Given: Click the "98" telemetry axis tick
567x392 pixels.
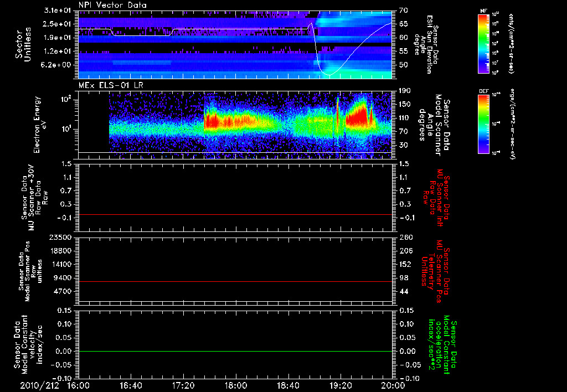Looking at the screenshot, I should [404, 278].
